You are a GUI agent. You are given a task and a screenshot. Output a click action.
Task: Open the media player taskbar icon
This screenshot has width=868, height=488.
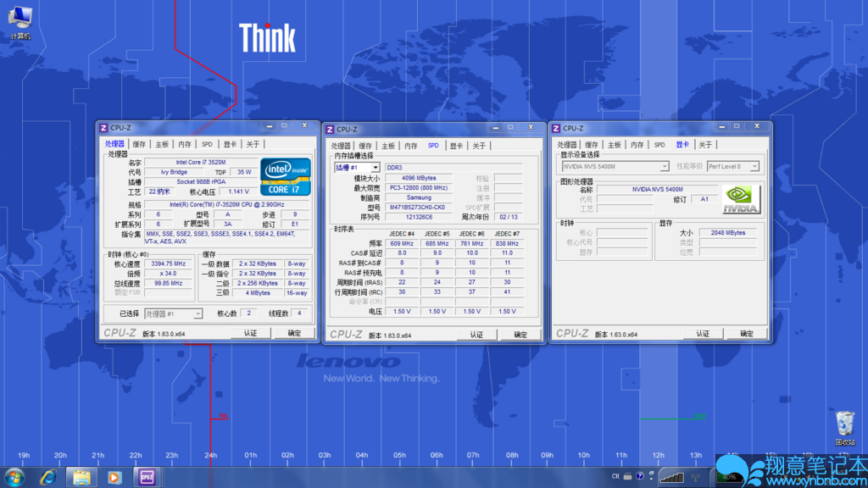pos(114,477)
